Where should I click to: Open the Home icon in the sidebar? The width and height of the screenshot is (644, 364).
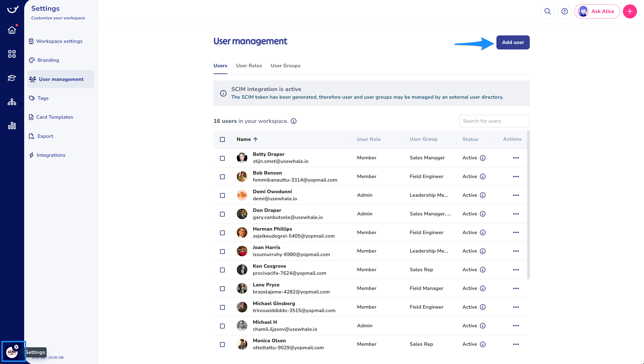(x=12, y=30)
